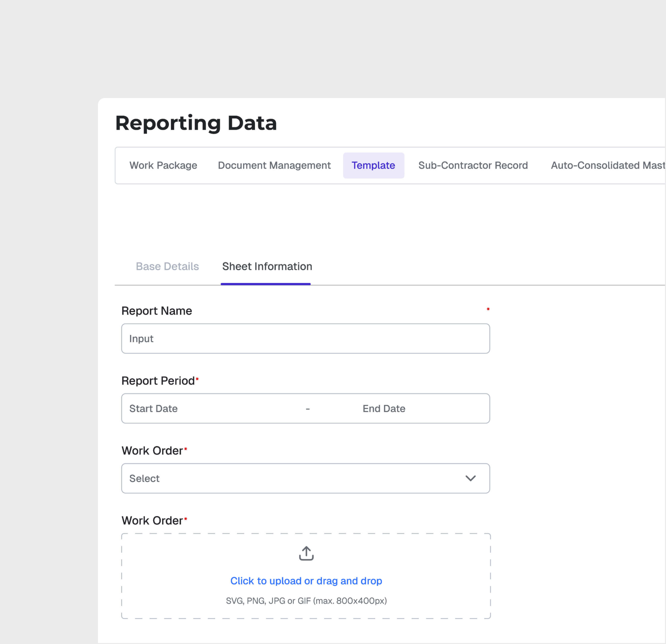Expand the Work Order selection list
Image resolution: width=666 pixels, height=644 pixels.
(305, 478)
